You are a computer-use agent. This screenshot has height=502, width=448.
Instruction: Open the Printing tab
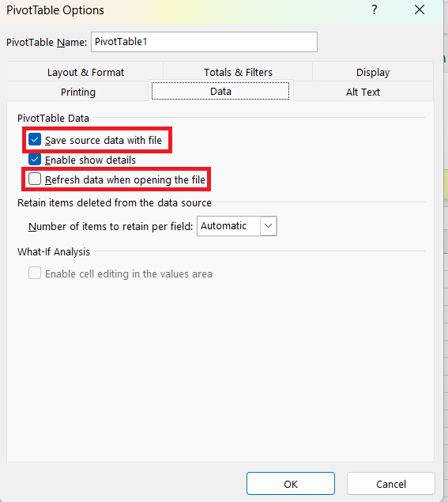tap(78, 92)
